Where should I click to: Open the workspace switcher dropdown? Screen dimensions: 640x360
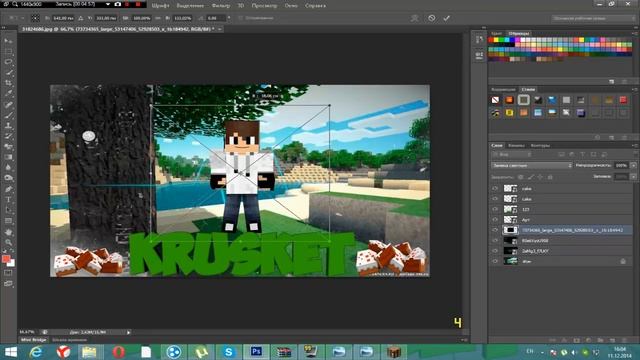[594, 18]
